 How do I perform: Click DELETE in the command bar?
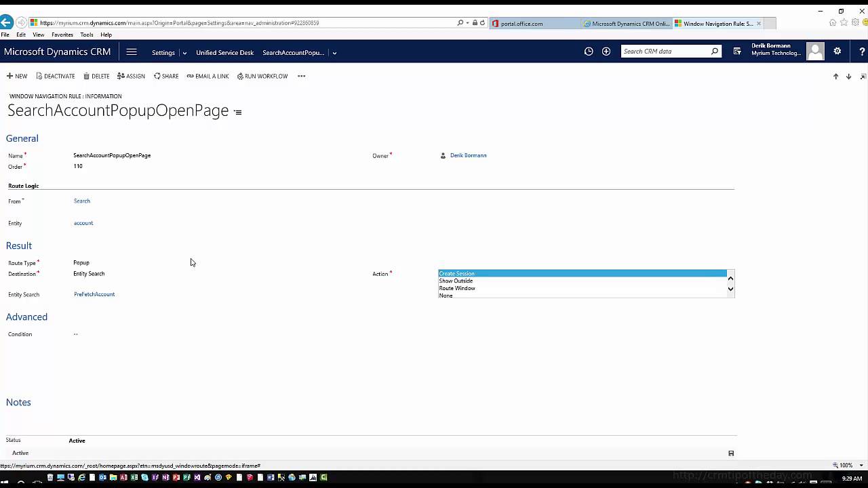click(x=96, y=76)
